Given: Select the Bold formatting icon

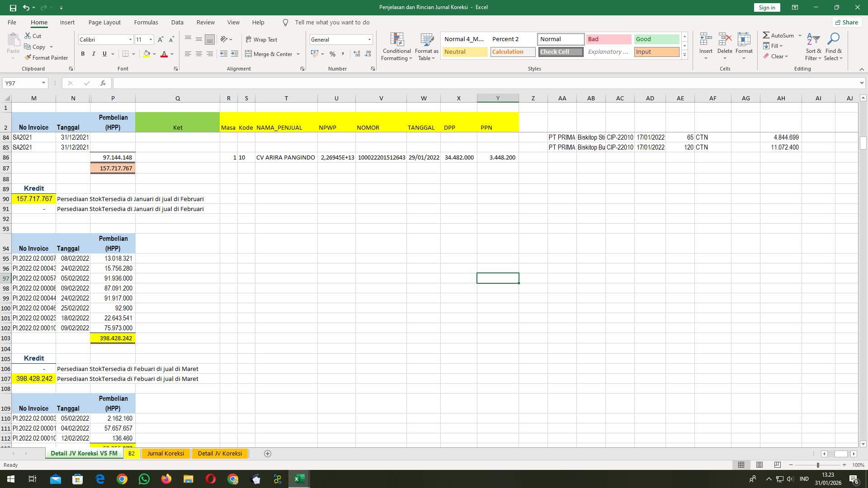Looking at the screenshot, I should tap(83, 54).
